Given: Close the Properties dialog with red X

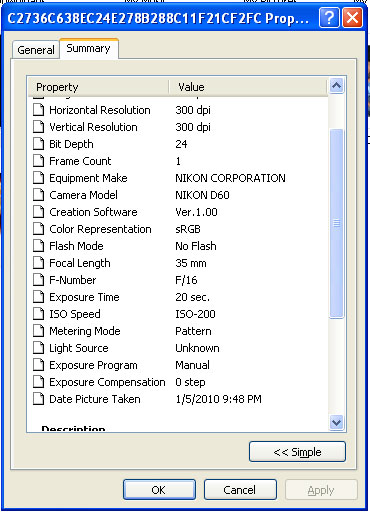Looking at the screenshot, I should point(352,18).
